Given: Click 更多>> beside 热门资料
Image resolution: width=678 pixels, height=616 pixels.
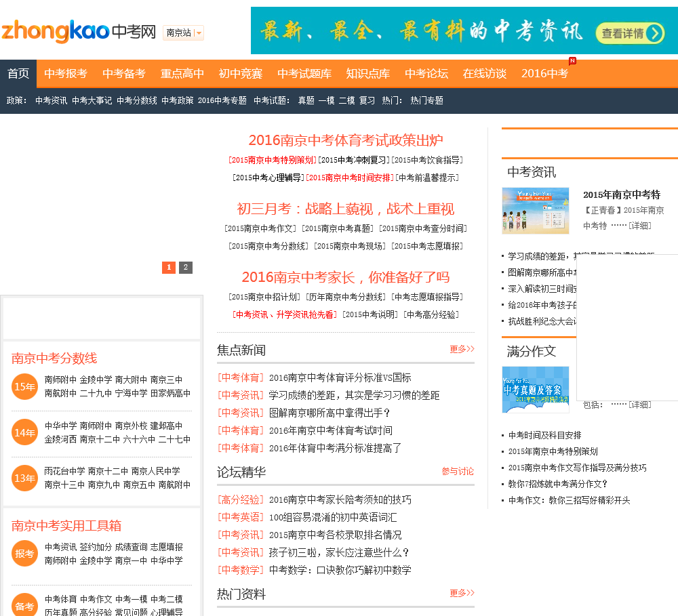Looking at the screenshot, I should pyautogui.click(x=462, y=593).
